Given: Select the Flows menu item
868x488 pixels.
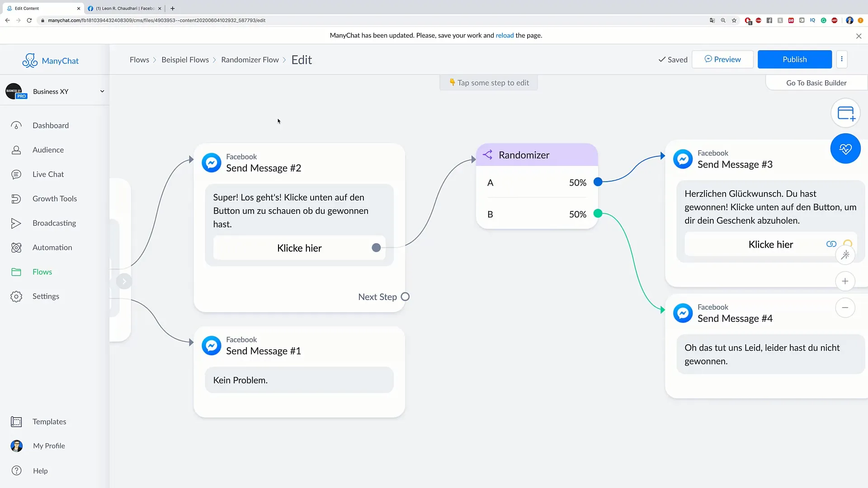Looking at the screenshot, I should point(42,271).
